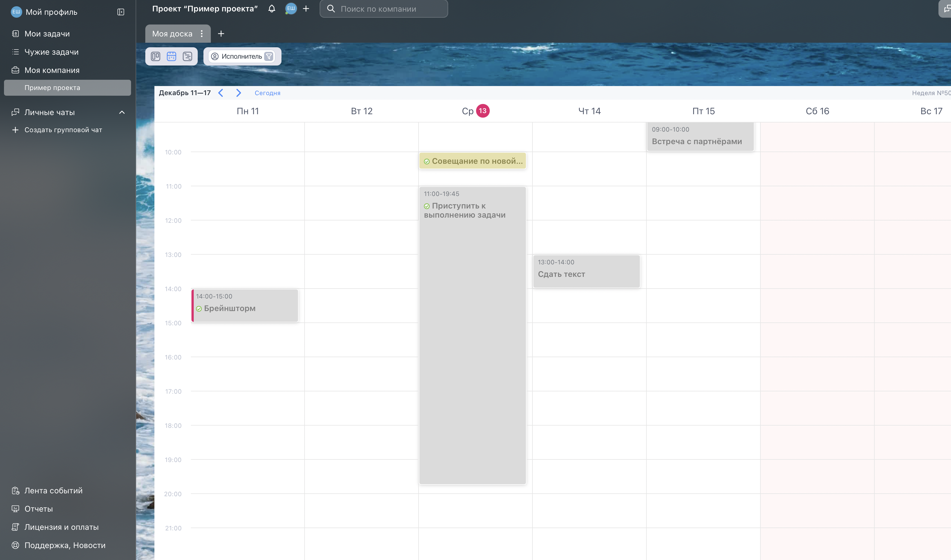Click Декабрь 11—17 date range label
Viewport: 951px width, 560px height.
click(x=185, y=93)
